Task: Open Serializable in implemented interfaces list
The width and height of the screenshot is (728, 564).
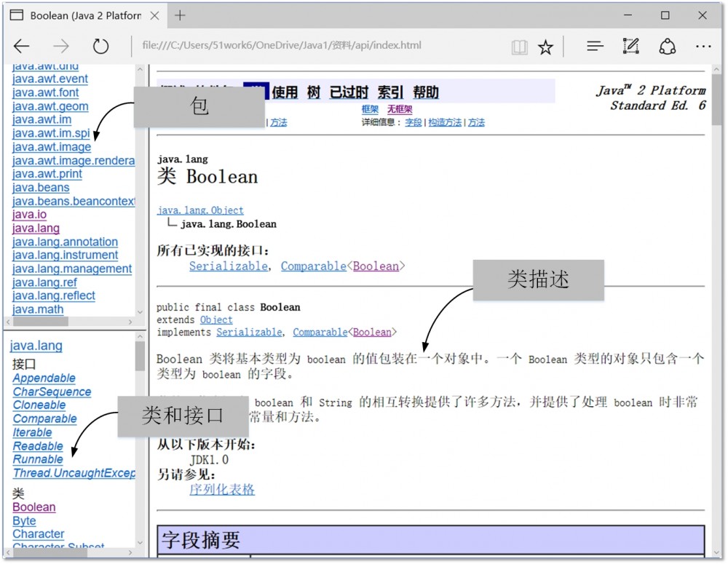Action: [229, 266]
